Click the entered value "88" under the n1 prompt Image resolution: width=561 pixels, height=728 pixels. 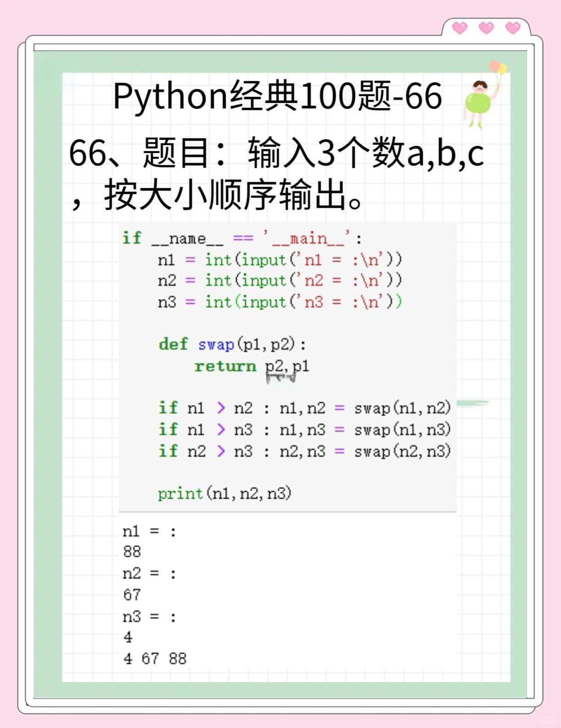click(132, 552)
